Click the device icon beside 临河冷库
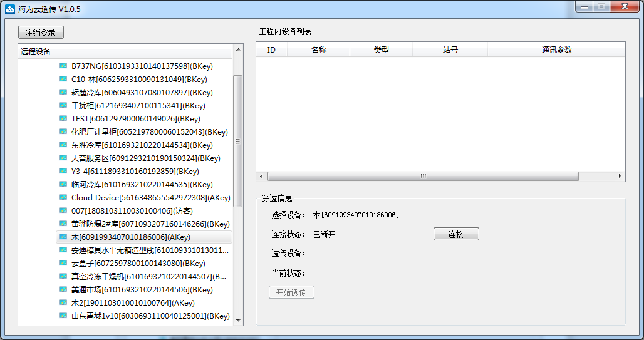The height and width of the screenshot is (340, 644). click(63, 184)
